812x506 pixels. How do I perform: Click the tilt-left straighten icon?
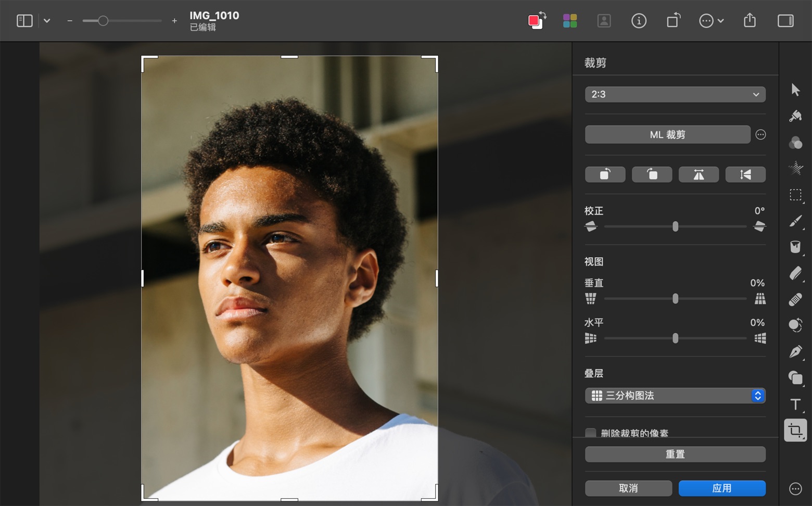[591, 226]
